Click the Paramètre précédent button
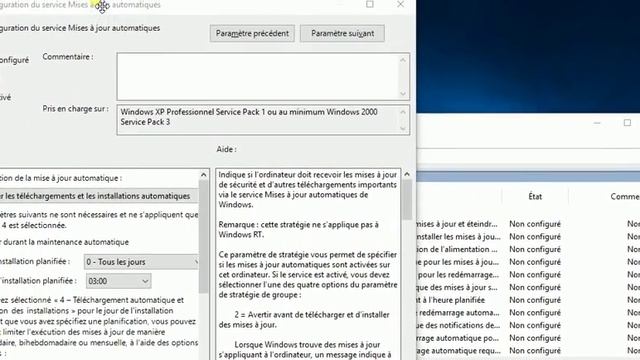Viewport: 640px width, 360px height. (x=252, y=33)
